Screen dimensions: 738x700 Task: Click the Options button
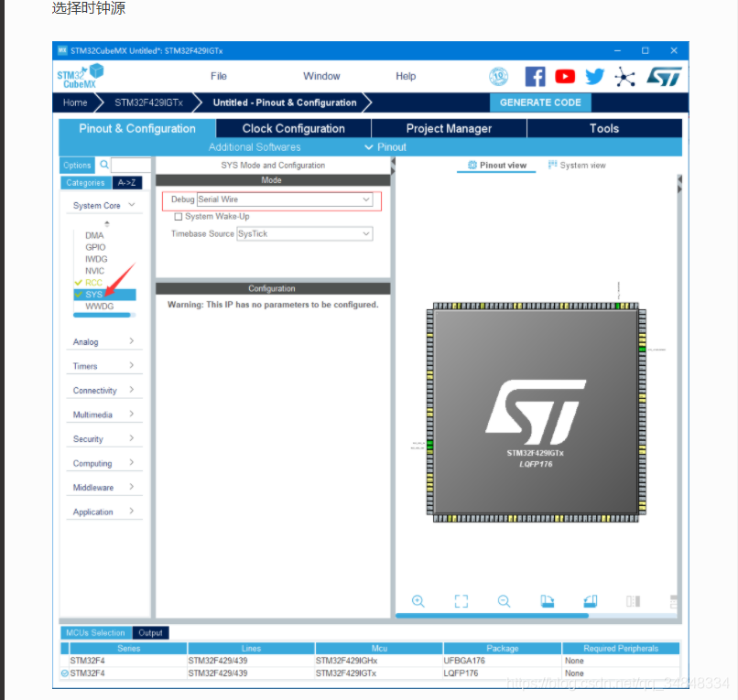[77, 165]
